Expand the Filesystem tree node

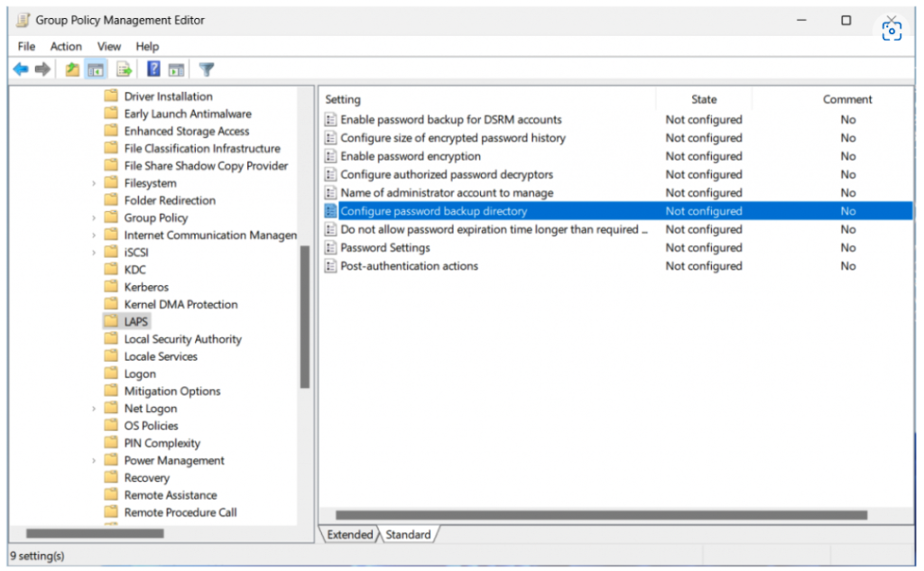pos(94,183)
